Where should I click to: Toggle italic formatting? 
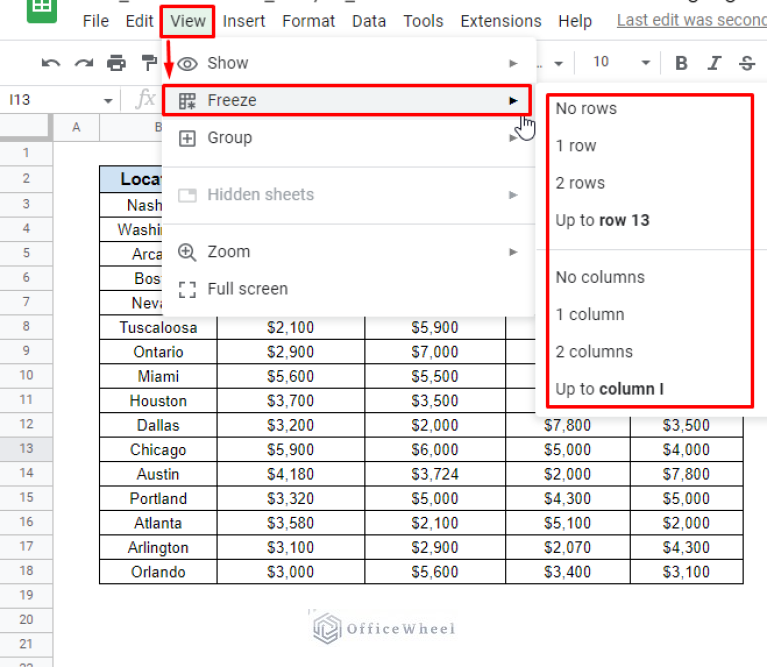[714, 63]
